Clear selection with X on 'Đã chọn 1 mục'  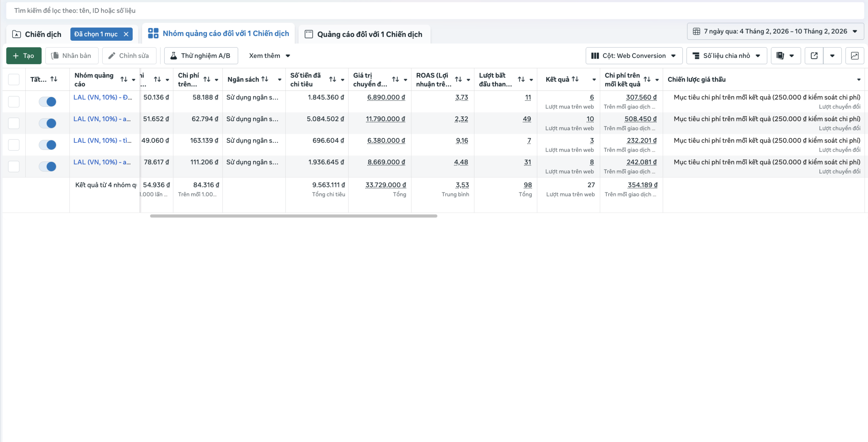pyautogui.click(x=126, y=34)
